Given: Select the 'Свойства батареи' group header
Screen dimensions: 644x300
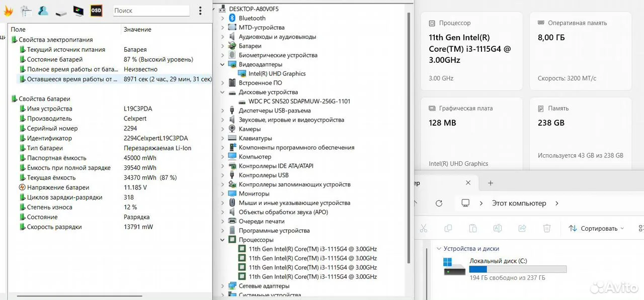Looking at the screenshot, I should 40,99.
